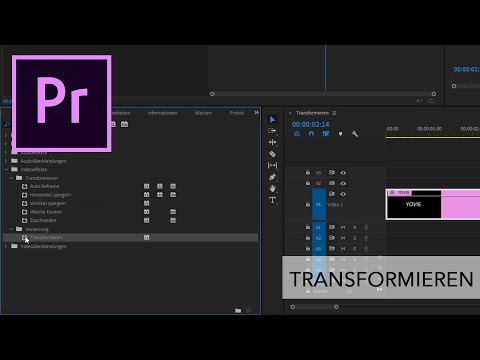This screenshot has height=360, width=480.
Task: Toggle track lock on A3
Action: pyautogui.click(x=308, y=249)
